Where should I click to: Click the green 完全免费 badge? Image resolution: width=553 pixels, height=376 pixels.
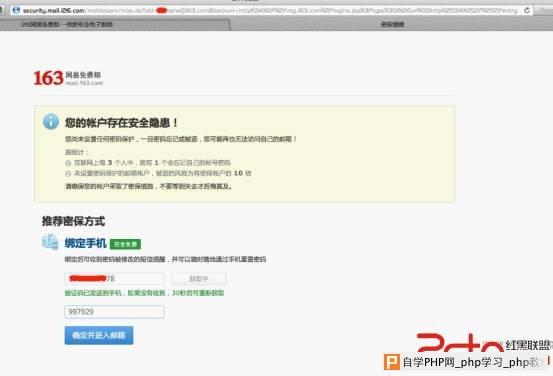(x=125, y=244)
